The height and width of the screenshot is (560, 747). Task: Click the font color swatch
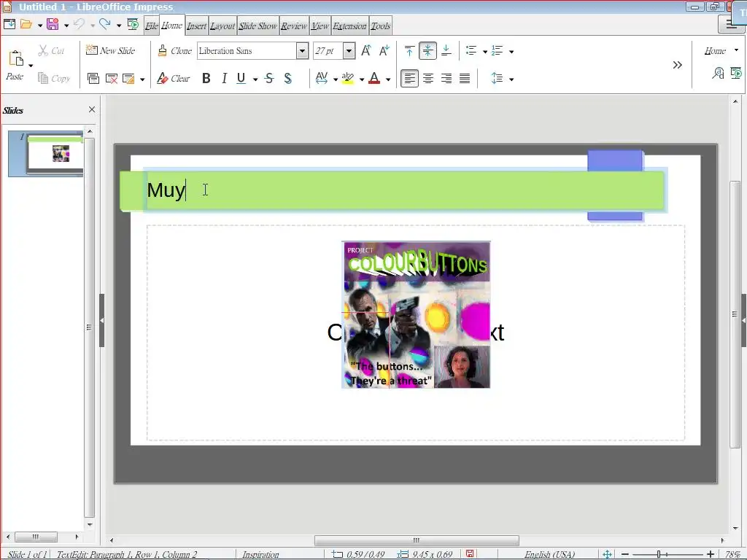point(374,78)
